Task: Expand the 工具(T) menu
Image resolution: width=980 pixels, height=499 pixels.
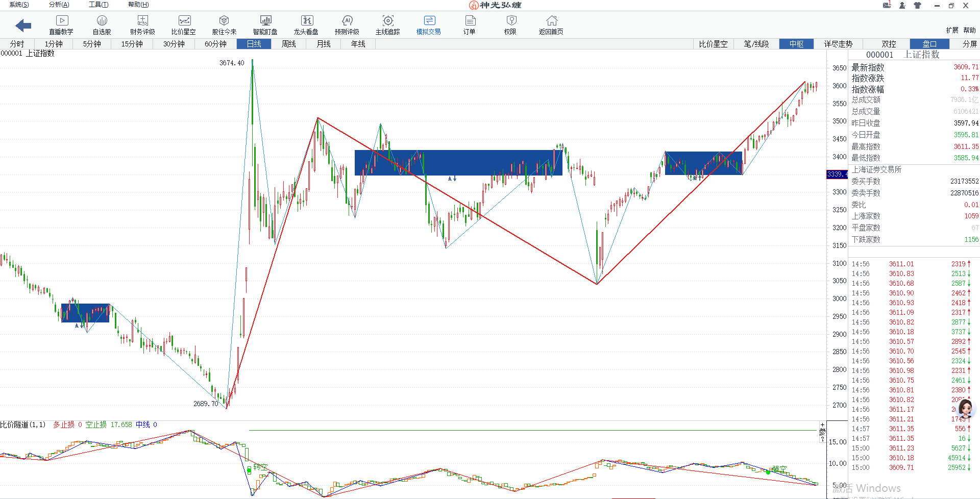Action: pos(99,5)
